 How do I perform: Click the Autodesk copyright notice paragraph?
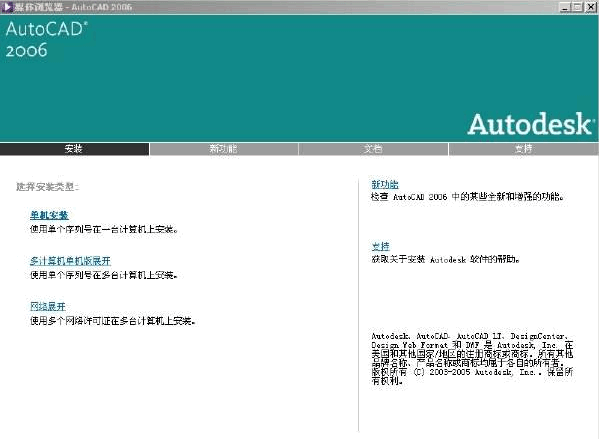472,358
